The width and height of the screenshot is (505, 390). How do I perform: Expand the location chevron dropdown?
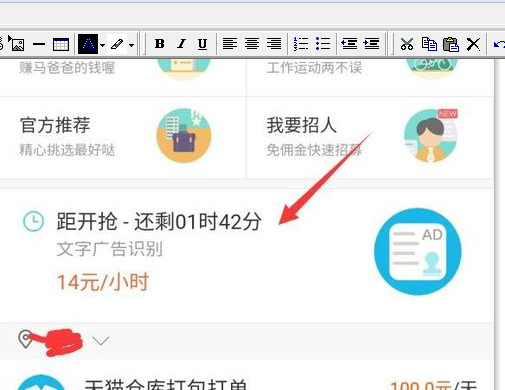[x=101, y=341]
